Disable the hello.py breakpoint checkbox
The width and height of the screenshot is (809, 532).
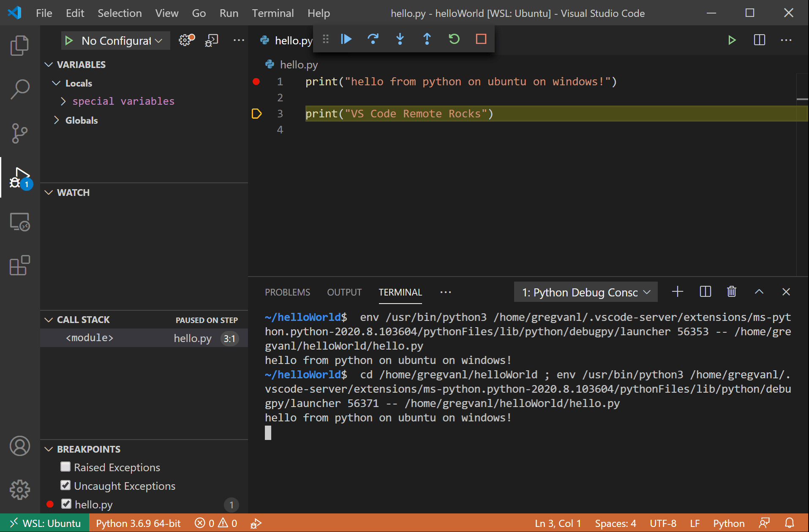[66, 504]
